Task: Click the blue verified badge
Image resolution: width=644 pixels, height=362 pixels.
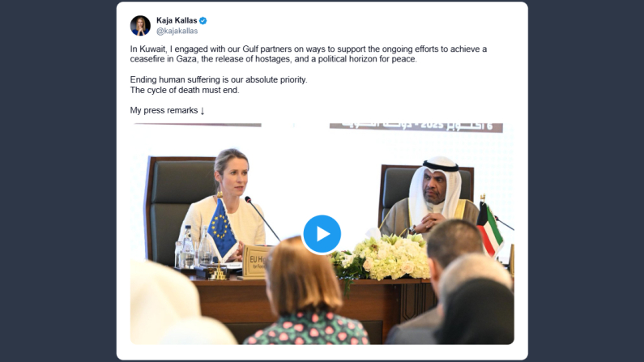Action: tap(203, 20)
